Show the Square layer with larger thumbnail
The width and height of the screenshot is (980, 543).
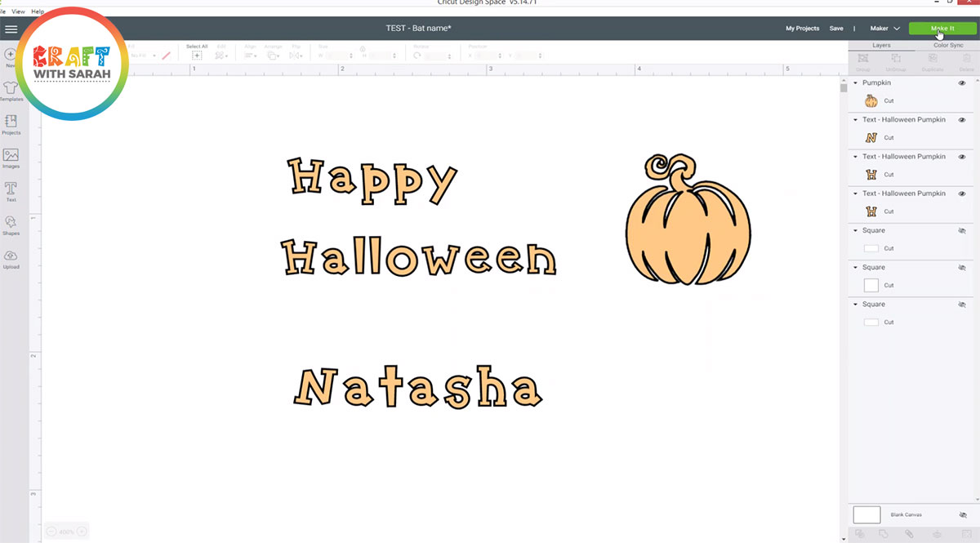click(962, 268)
